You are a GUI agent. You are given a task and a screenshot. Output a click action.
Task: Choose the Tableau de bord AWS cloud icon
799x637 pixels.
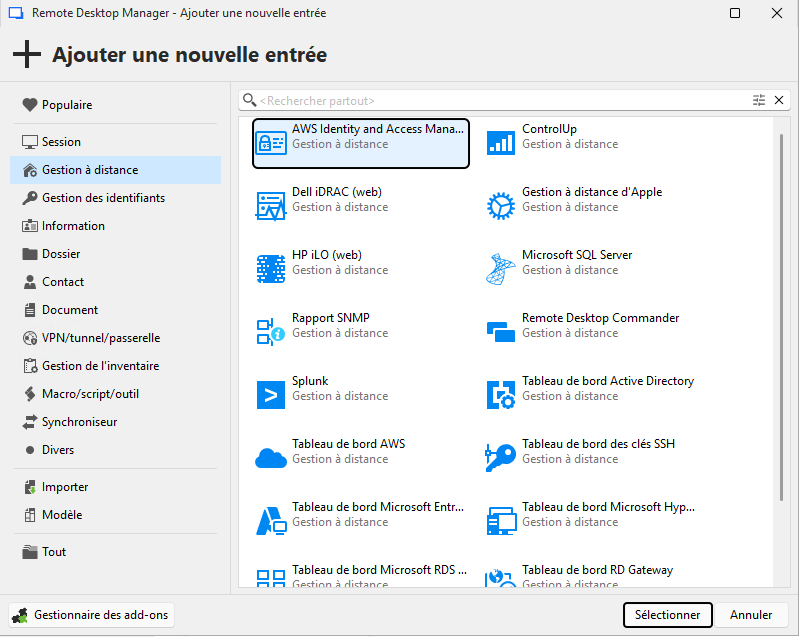[x=271, y=458]
